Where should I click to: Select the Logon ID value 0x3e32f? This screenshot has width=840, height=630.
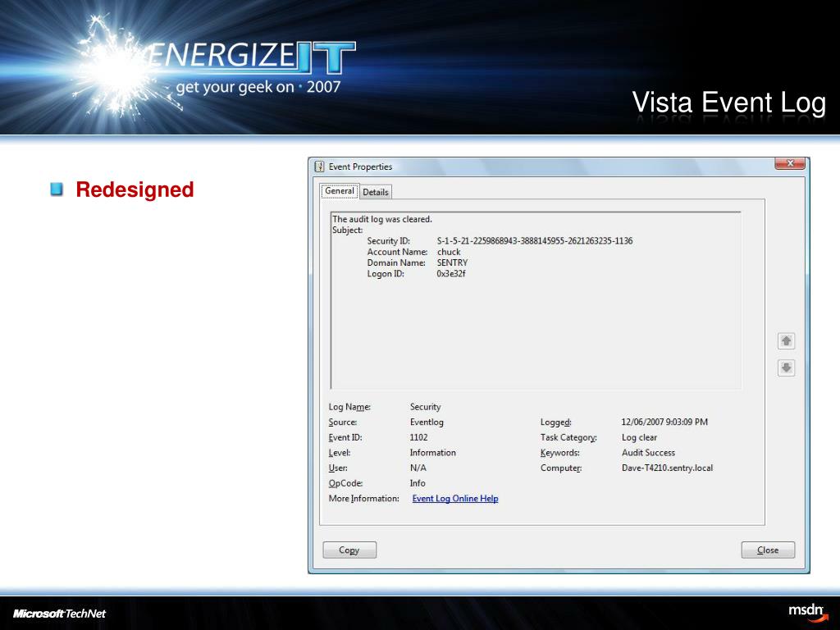(x=451, y=274)
